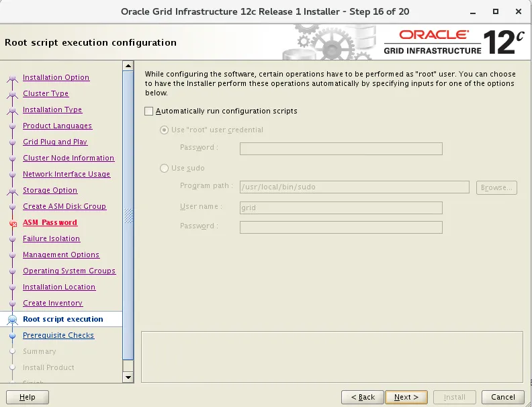Select the Use sudo radio option
Screen dimensions: 532x407
click(164, 168)
